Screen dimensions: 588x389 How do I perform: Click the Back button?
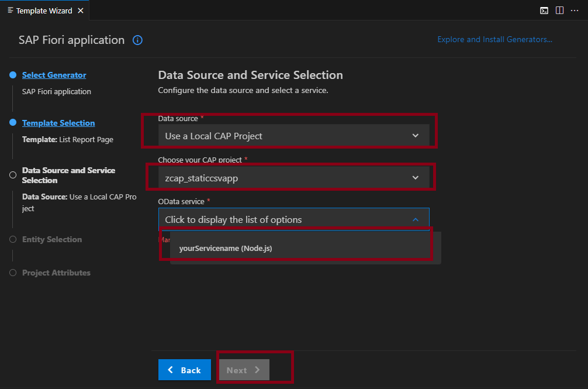pyautogui.click(x=185, y=370)
